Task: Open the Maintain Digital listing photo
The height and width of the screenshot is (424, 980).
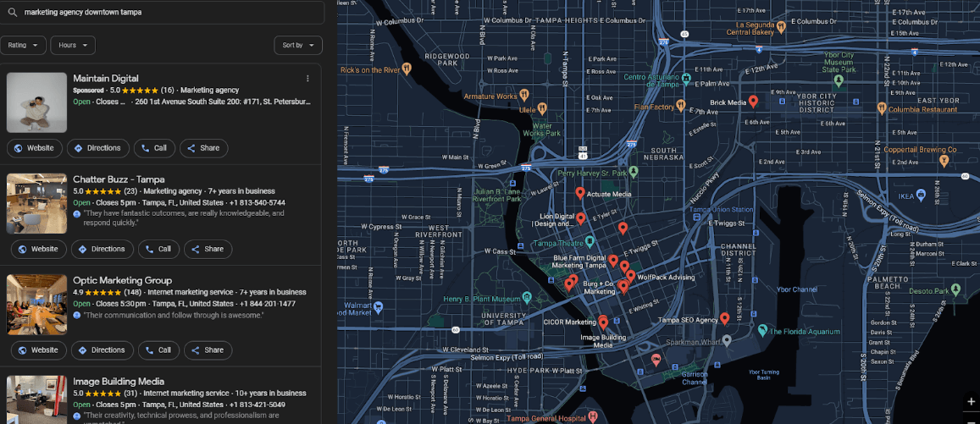Action: (x=37, y=102)
